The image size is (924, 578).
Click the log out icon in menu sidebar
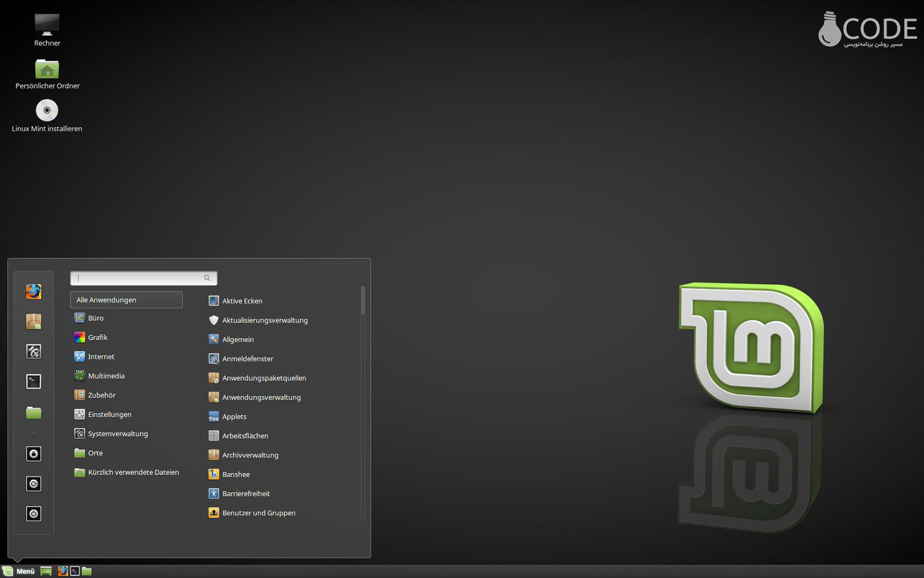33,484
